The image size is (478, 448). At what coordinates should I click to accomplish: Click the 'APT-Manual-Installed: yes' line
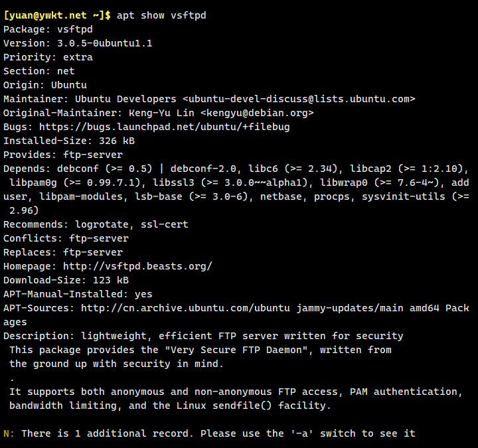[78, 294]
